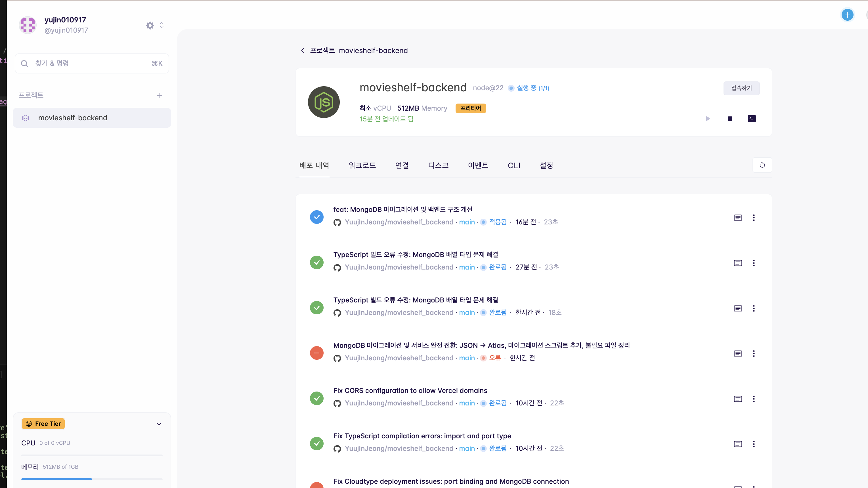Stop the movieshelf-backend service with stop button
The height and width of the screenshot is (488, 868).
(730, 119)
